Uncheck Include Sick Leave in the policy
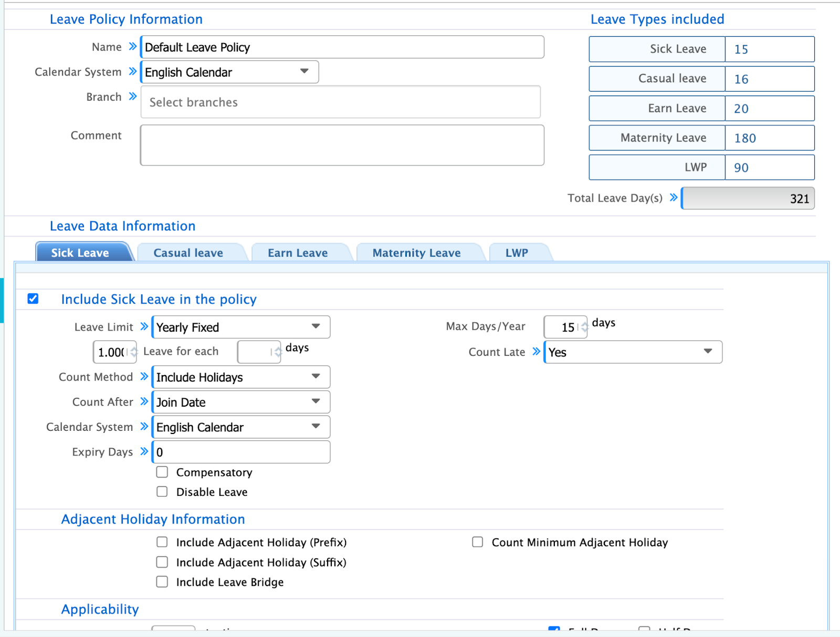Image resolution: width=840 pixels, height=637 pixels. coord(33,299)
